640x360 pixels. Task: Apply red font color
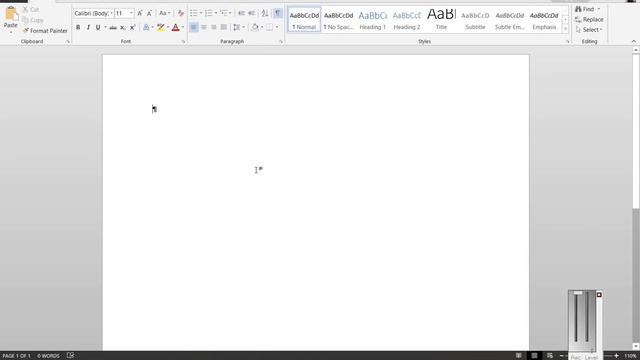tap(176, 27)
